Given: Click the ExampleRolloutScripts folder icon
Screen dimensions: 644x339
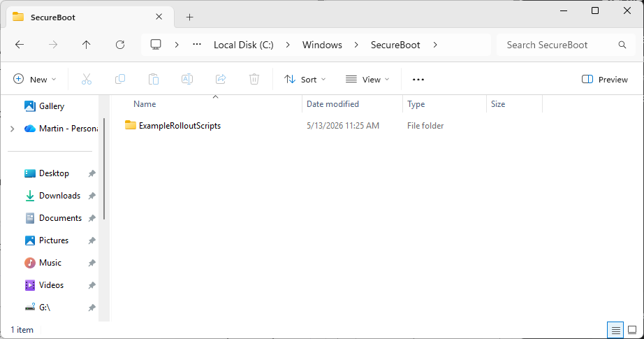Looking at the screenshot, I should (131, 125).
